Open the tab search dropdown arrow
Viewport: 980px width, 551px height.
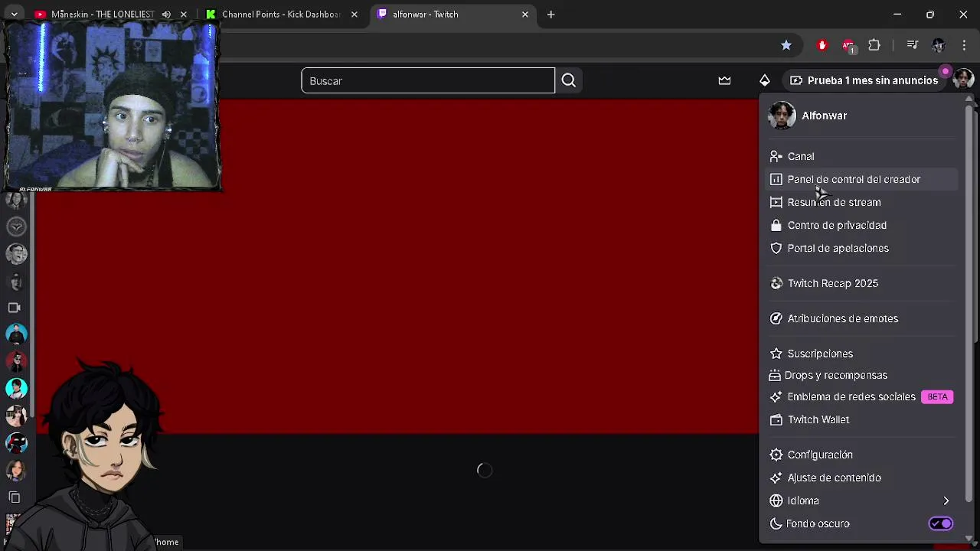[x=14, y=15]
